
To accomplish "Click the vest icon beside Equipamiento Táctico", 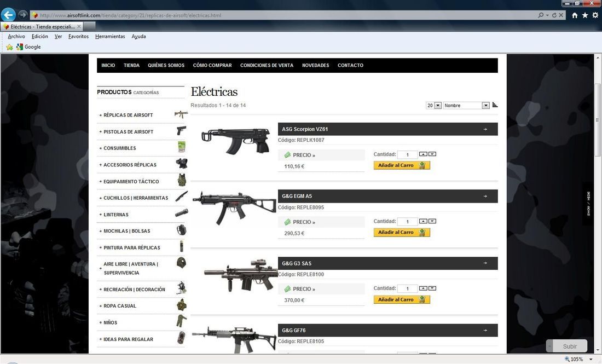I will 182,180.
